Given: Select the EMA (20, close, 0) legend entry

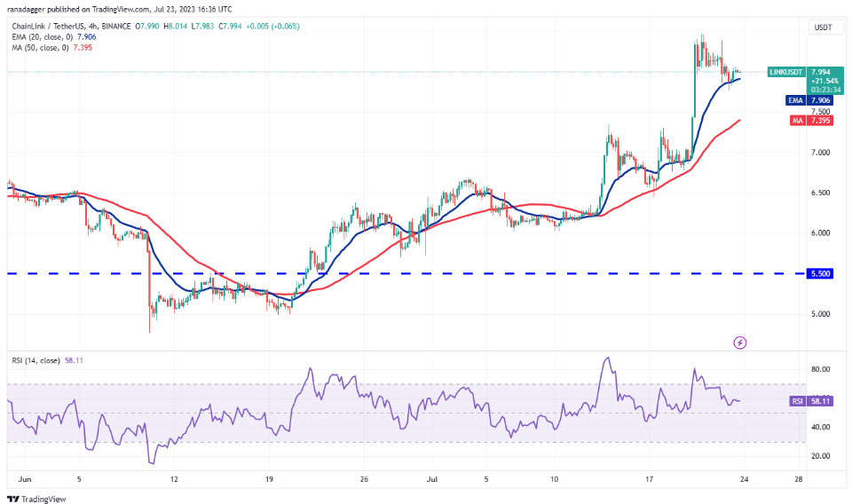Looking at the screenshot, I should [x=54, y=36].
